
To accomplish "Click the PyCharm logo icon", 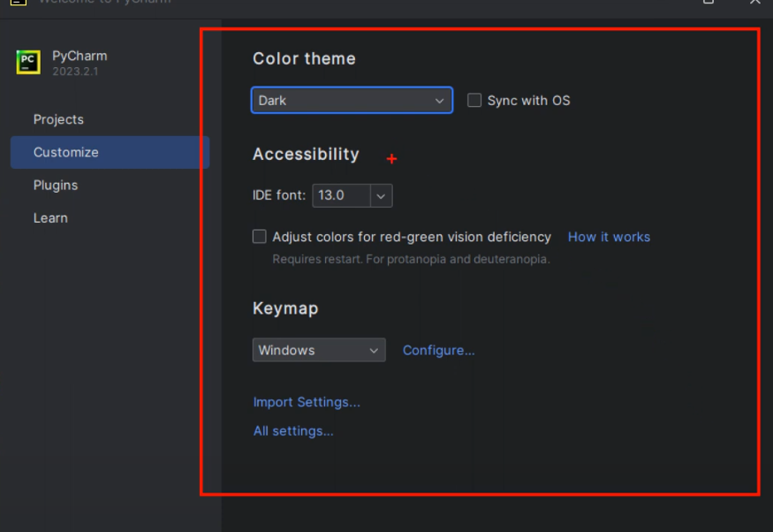I will pos(28,62).
